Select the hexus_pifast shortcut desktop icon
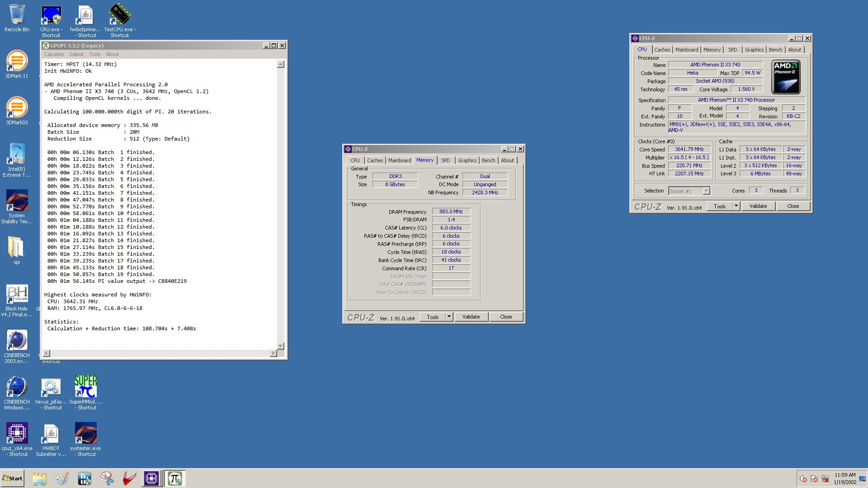 [x=51, y=393]
